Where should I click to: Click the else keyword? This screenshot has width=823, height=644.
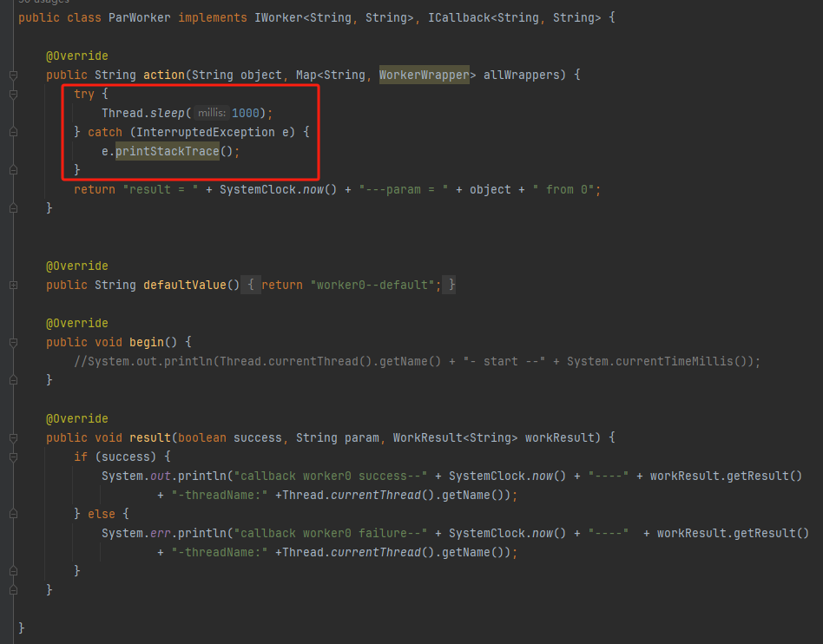tap(102, 515)
